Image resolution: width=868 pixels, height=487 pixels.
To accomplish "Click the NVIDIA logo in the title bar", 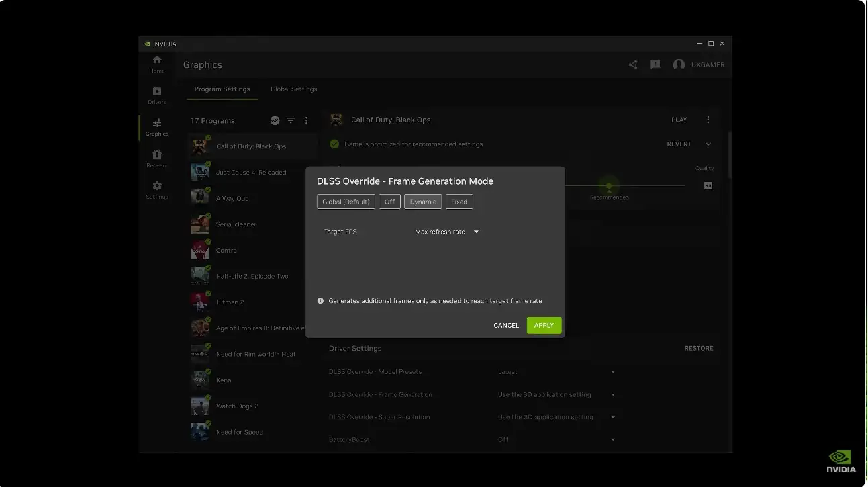I will click(x=148, y=44).
